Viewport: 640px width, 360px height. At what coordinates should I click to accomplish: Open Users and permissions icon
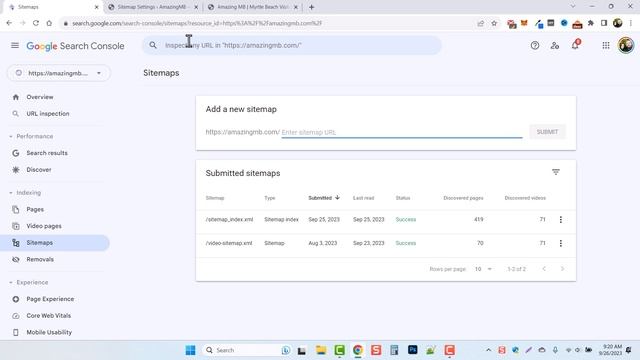[x=555, y=46]
